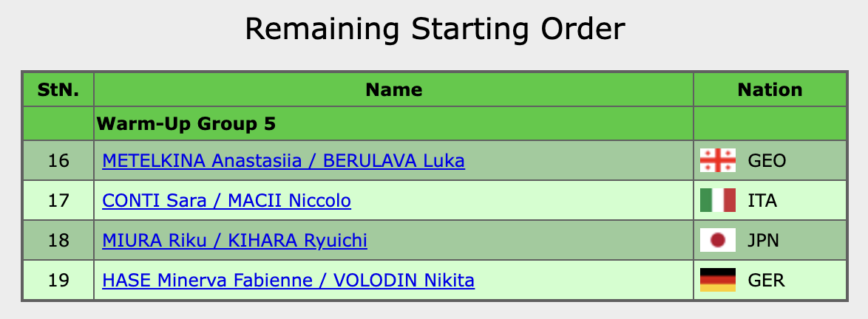The width and height of the screenshot is (868, 319).
Task: Click the Japan flag icon
Action: 717,240
